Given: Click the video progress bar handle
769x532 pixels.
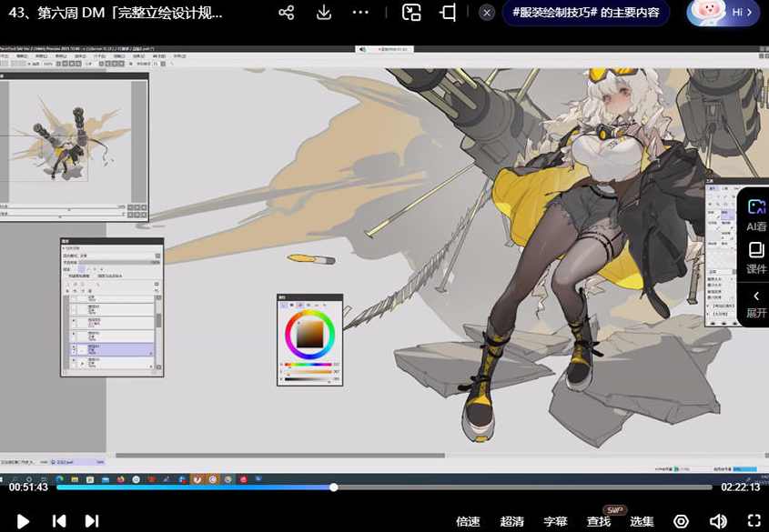Looking at the screenshot, I should click(x=334, y=487).
